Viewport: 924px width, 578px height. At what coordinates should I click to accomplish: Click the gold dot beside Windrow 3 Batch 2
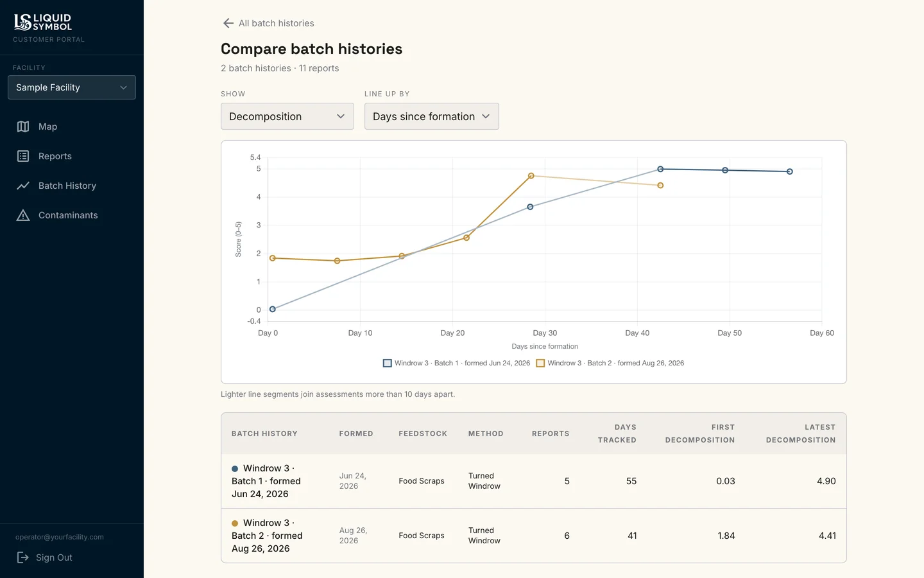click(235, 523)
